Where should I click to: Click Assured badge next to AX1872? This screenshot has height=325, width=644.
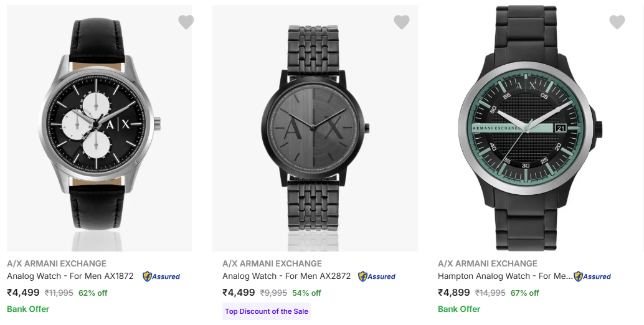tap(161, 276)
